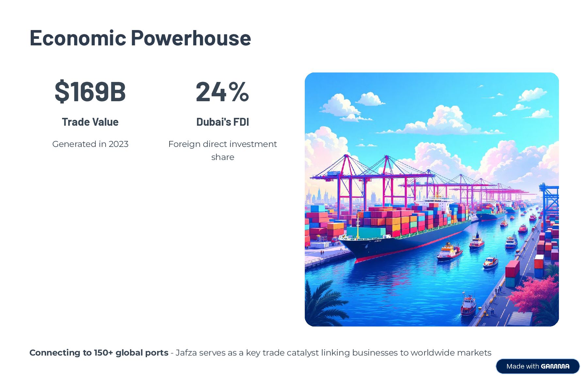Select the Trade Value heading

(90, 122)
